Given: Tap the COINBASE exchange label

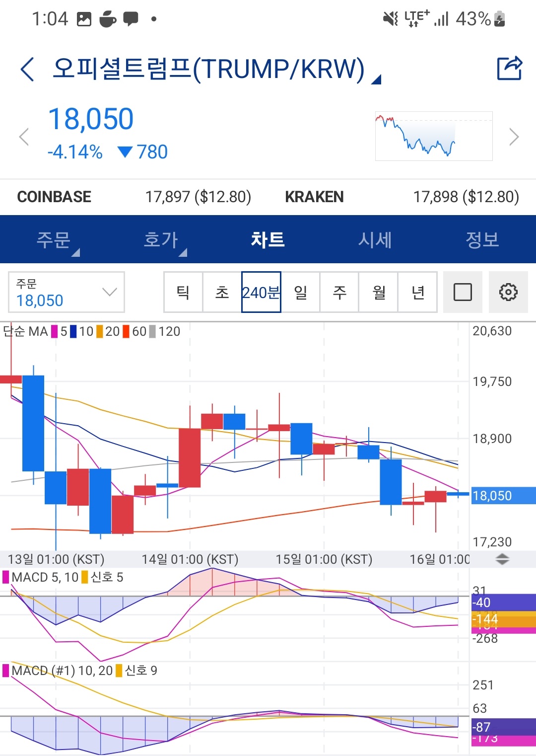Looking at the screenshot, I should 54,197.
